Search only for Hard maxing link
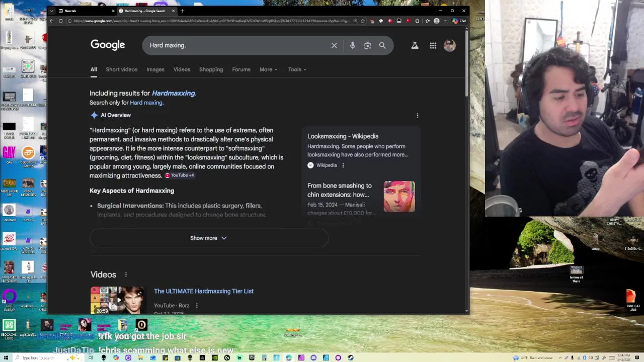644x362 pixels. coord(146,103)
